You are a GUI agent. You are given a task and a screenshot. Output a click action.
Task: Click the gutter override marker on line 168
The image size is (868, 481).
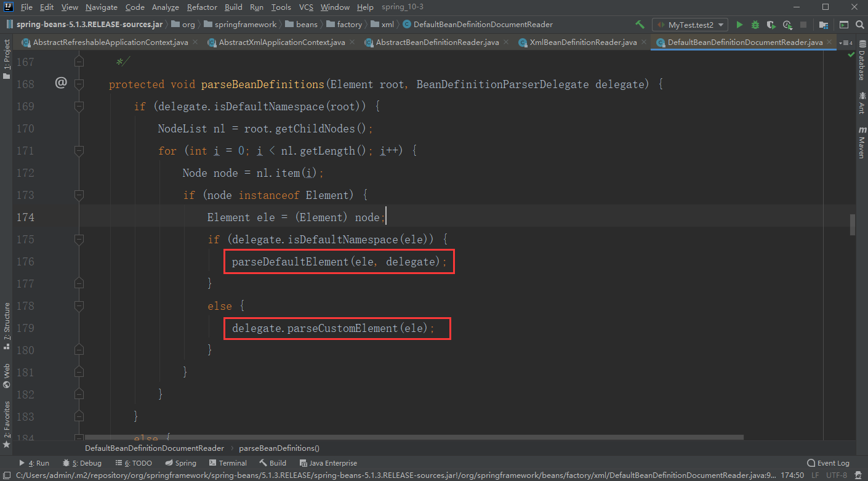coord(60,83)
